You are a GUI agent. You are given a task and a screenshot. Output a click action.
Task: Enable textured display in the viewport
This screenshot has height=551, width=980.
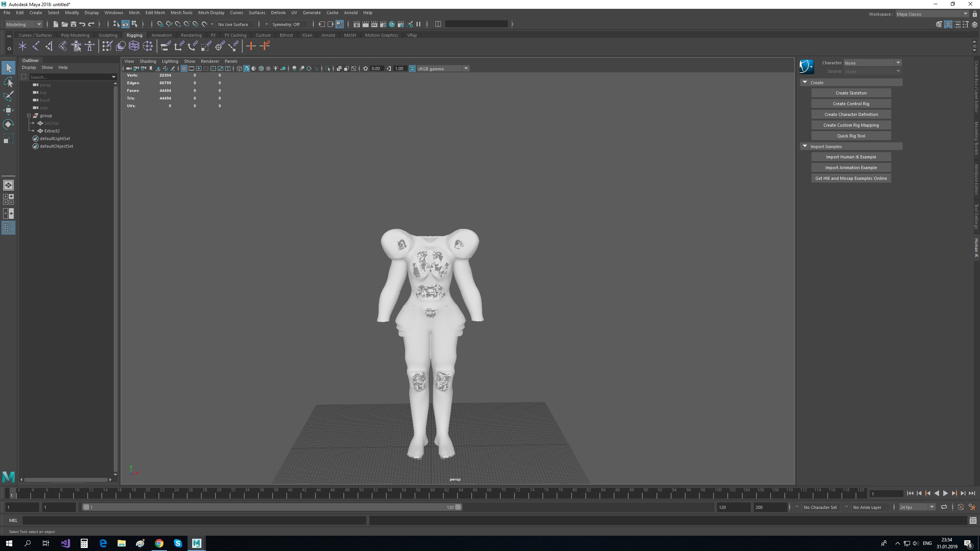click(x=261, y=68)
